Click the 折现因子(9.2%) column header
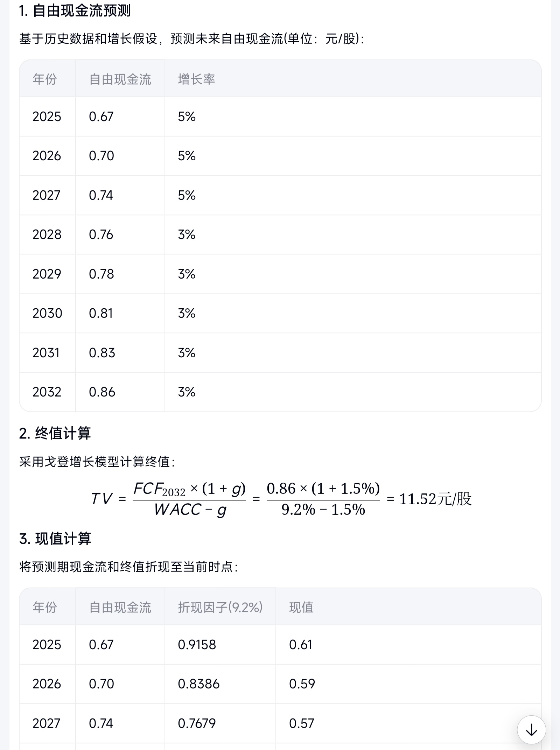This screenshot has height=750, width=560. [x=220, y=607]
